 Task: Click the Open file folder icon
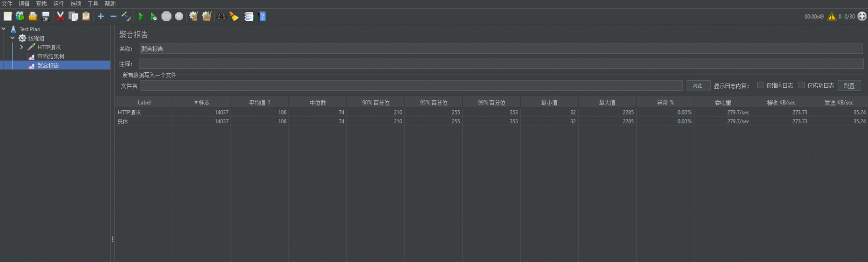pos(33,16)
